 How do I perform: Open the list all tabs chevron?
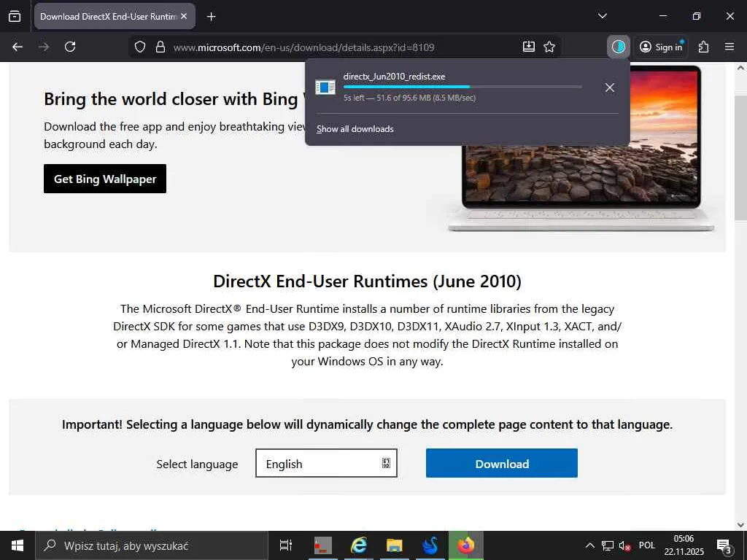tap(602, 16)
